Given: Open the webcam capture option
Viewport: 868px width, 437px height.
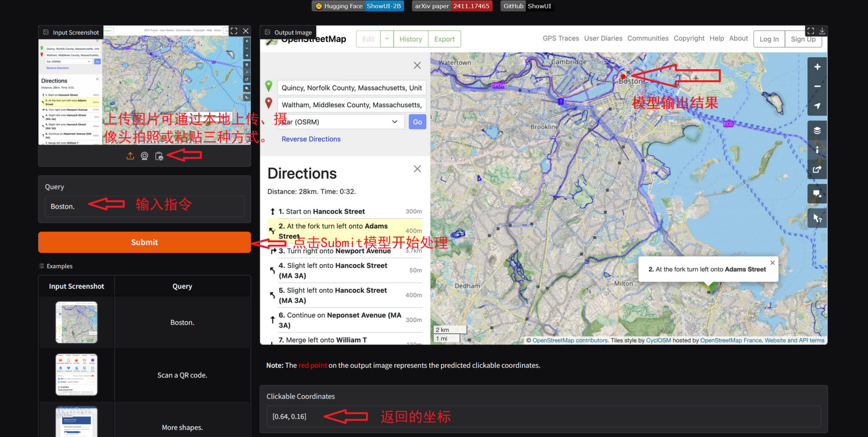Looking at the screenshot, I should click(144, 156).
